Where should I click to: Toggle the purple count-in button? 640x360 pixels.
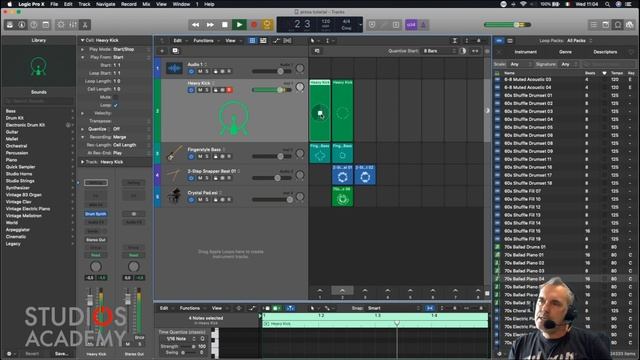(411, 25)
